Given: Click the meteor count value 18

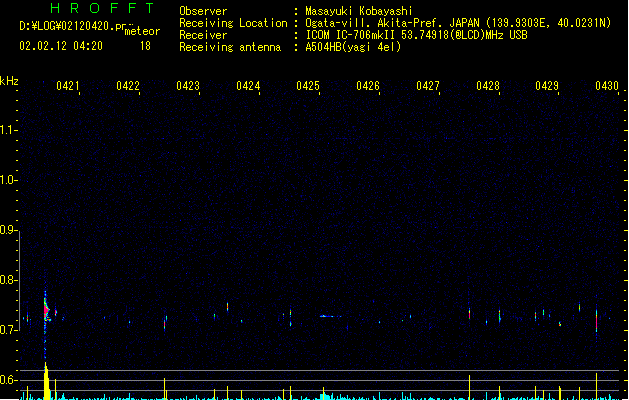Looking at the screenshot, I should (145, 46).
